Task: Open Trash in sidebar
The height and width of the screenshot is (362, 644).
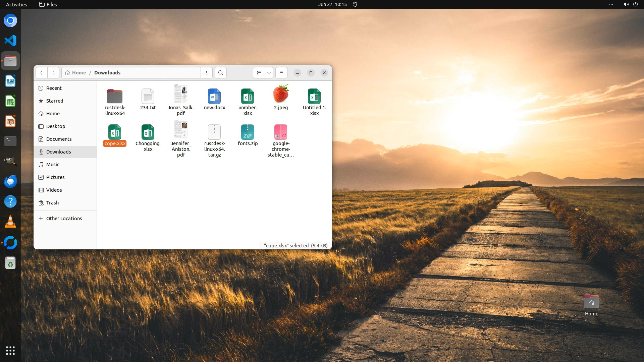Action: click(x=53, y=203)
